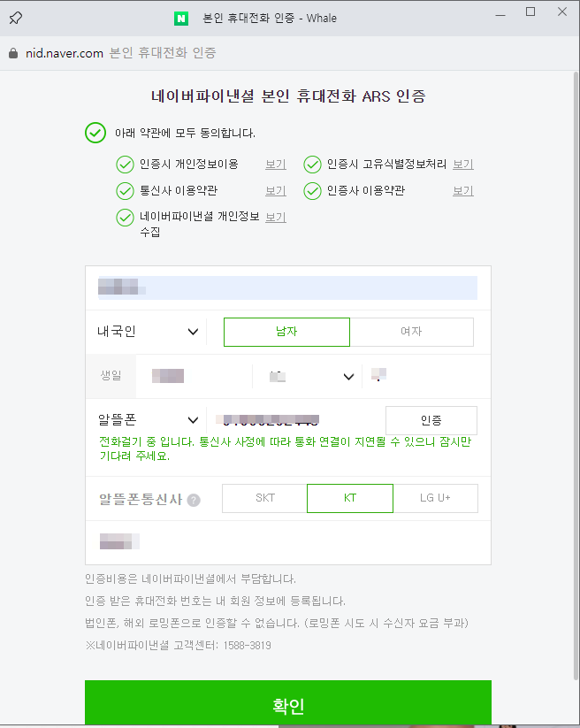Choose LG U+ carrier
The image size is (580, 728).
coord(435,498)
